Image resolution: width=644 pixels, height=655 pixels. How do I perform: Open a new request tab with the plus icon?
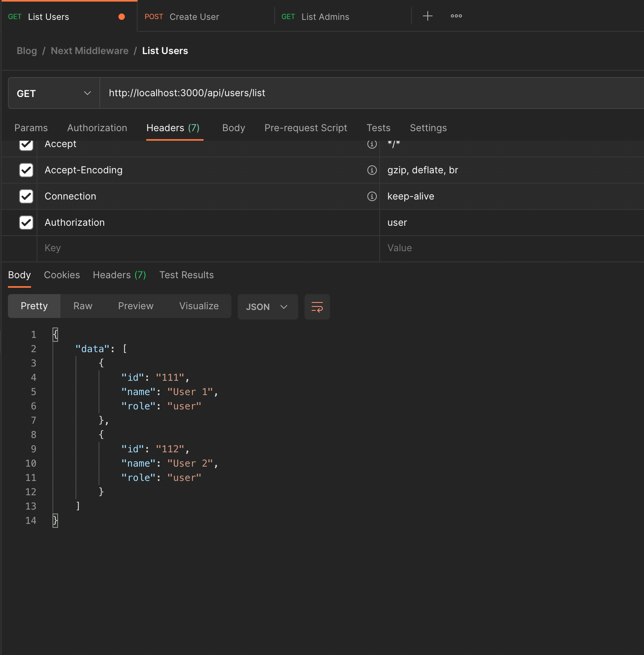[x=427, y=16]
